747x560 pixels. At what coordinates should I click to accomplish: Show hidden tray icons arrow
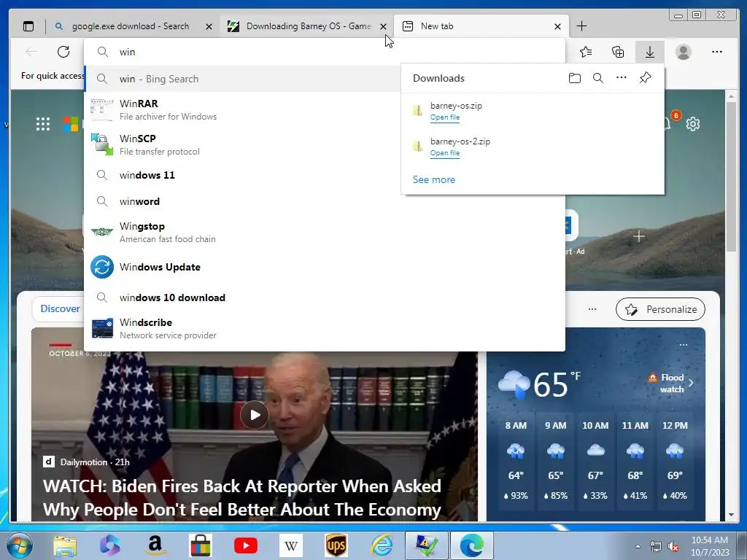pyautogui.click(x=638, y=546)
